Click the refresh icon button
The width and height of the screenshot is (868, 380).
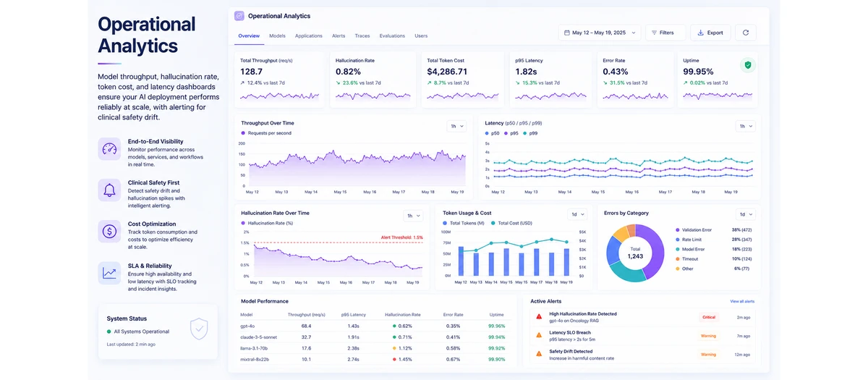tap(746, 33)
